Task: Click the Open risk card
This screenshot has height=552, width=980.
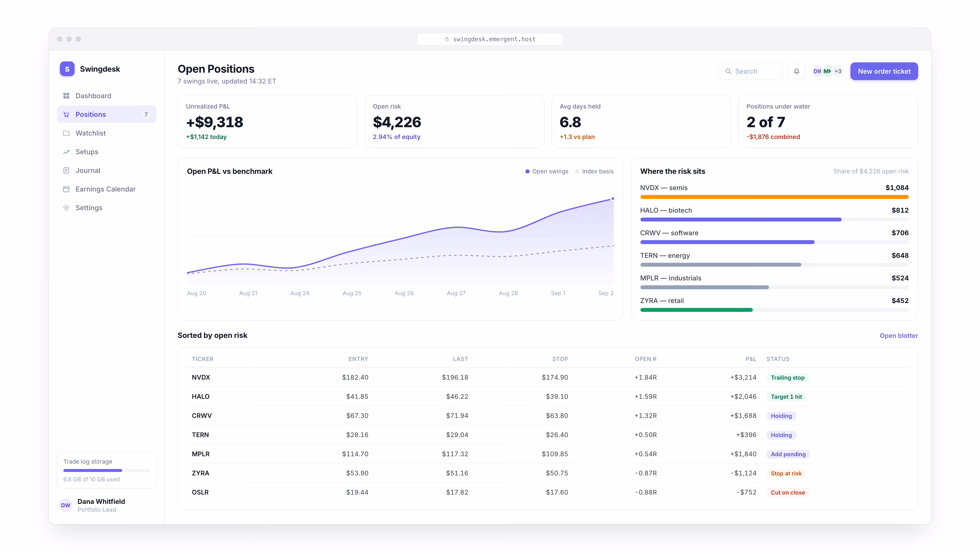Action: tap(454, 122)
